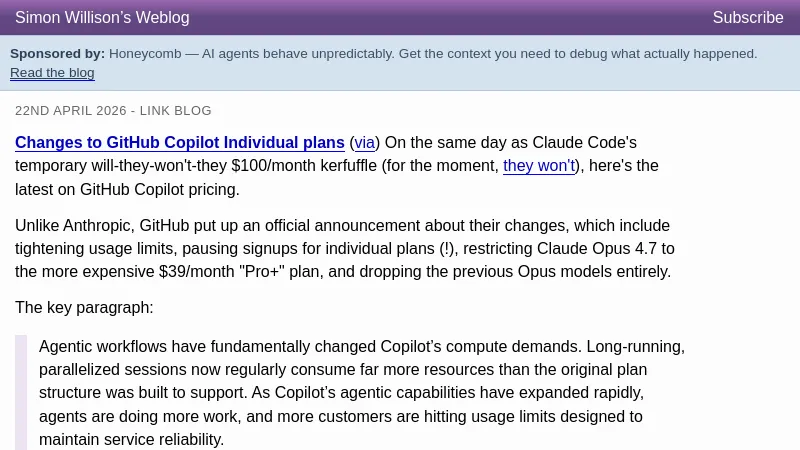
Task: Click empty area of purple header bar
Action: (x=450, y=17)
